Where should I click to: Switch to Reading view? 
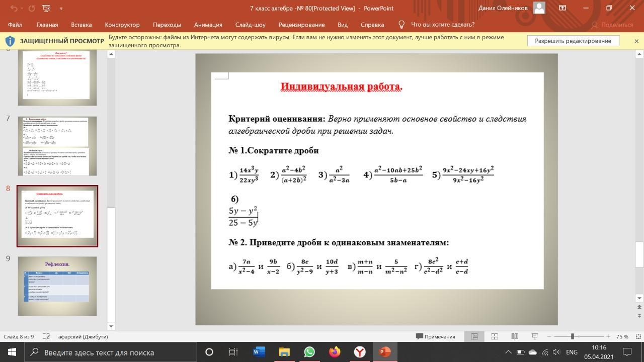(515, 336)
